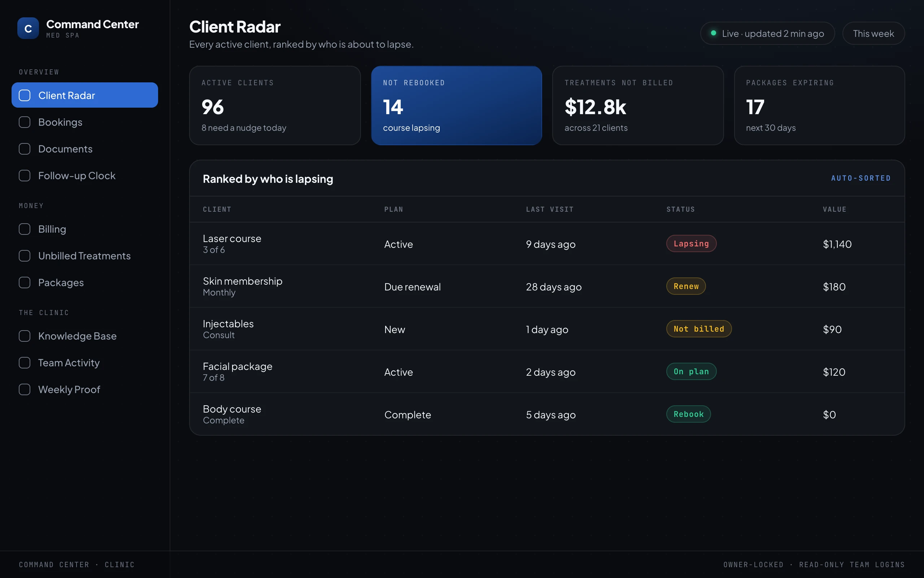Click the Ranked by who is lapsing heading

click(268, 179)
